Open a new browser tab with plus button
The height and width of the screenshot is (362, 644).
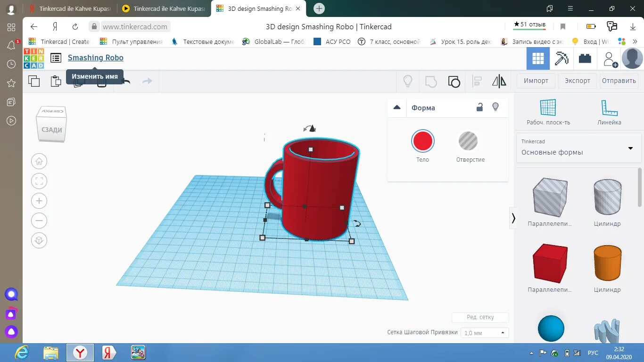pos(319,8)
